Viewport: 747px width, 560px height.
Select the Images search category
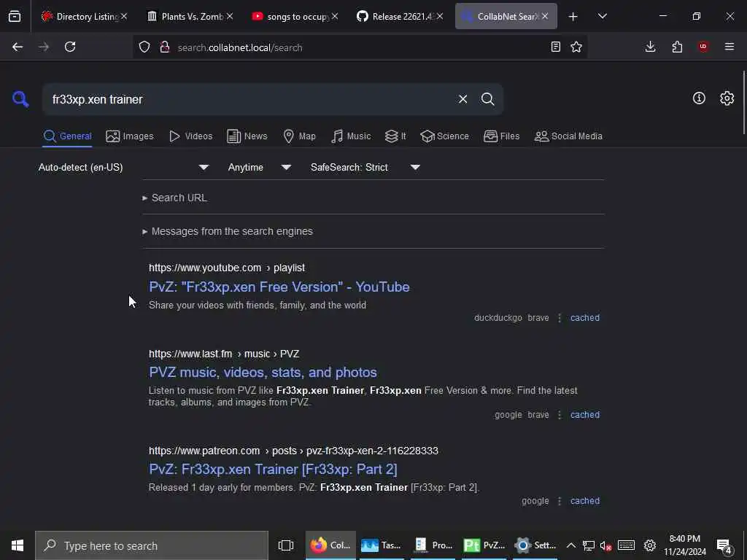coord(130,136)
